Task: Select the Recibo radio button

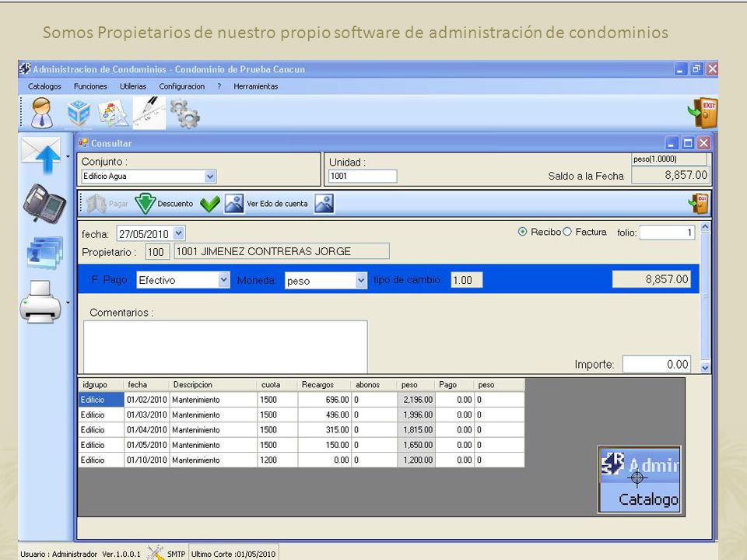Action: (x=523, y=232)
